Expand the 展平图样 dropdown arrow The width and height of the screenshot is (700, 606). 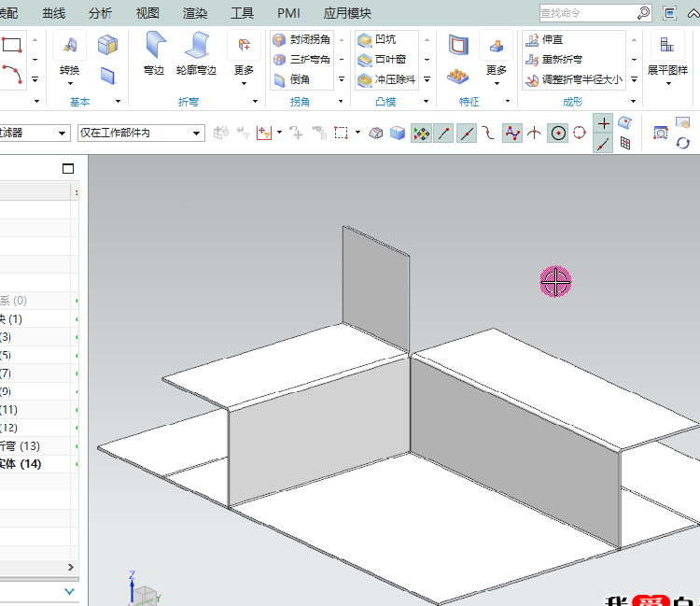click(669, 84)
